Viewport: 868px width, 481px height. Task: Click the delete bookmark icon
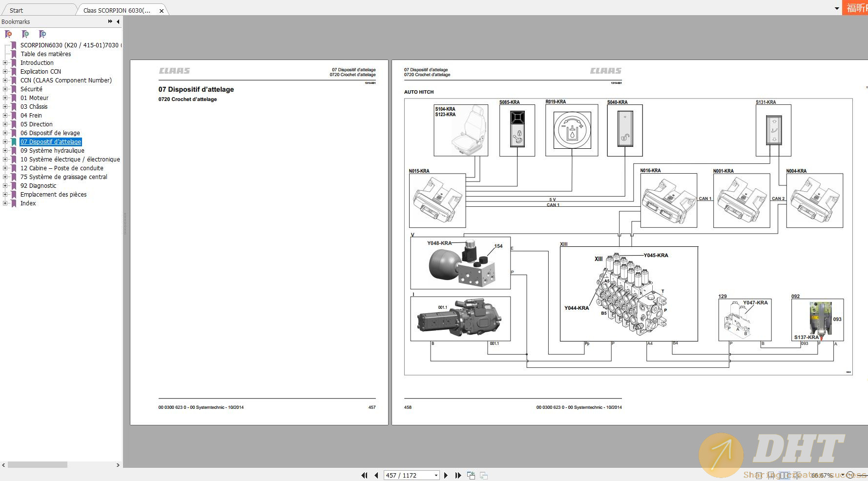pos(8,34)
